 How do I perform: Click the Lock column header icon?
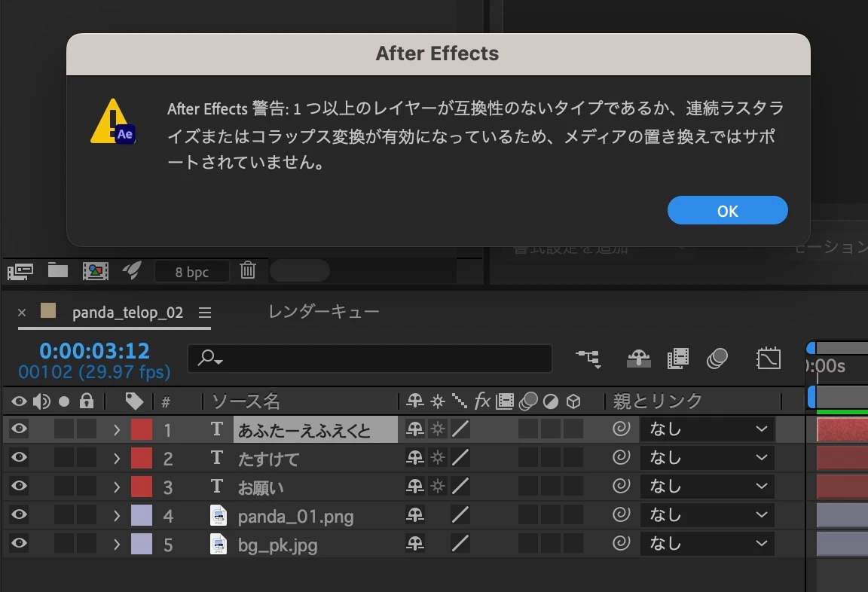click(x=87, y=401)
